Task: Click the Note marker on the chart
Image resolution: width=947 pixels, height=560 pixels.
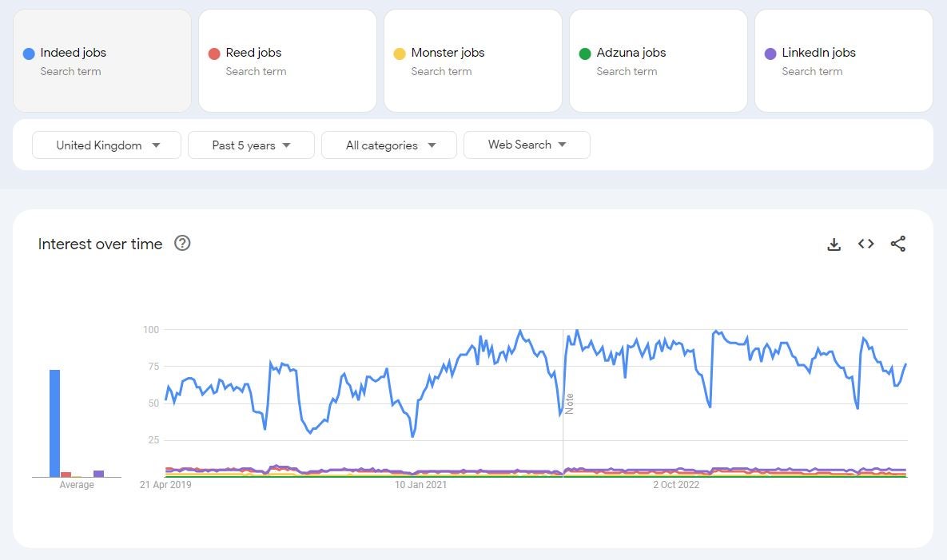Action: pos(570,403)
